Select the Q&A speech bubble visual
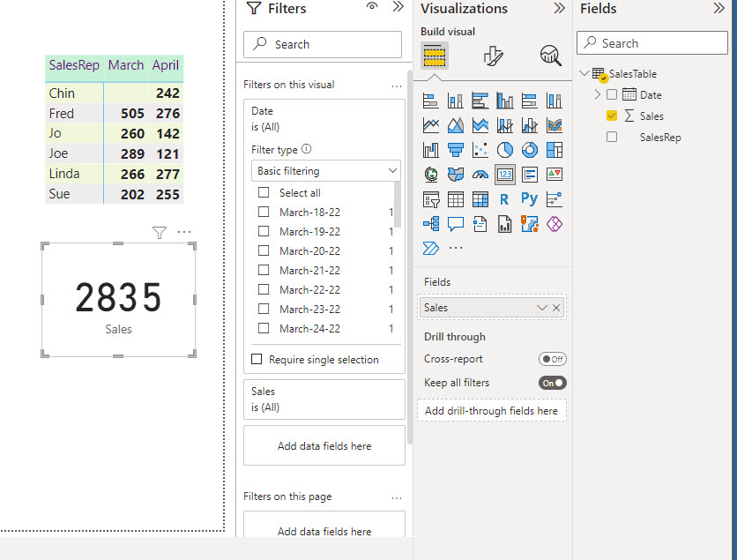The height and width of the screenshot is (560, 737). pos(456,224)
